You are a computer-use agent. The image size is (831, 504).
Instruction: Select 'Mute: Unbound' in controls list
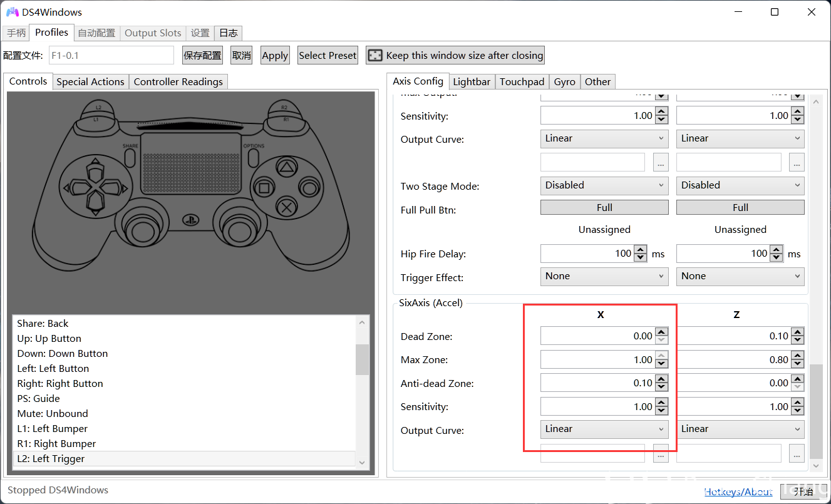[184, 414]
